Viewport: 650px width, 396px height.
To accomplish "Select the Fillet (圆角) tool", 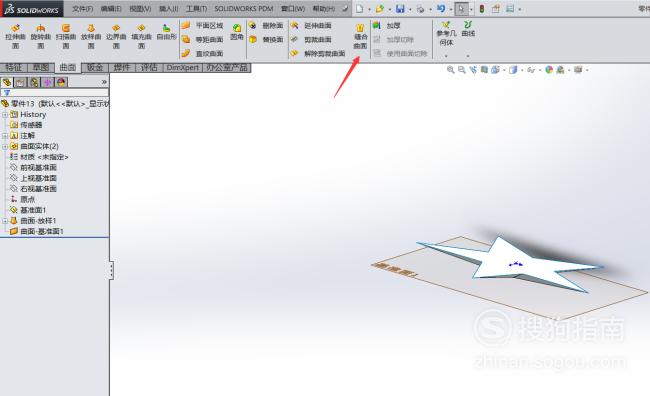I will 237,32.
